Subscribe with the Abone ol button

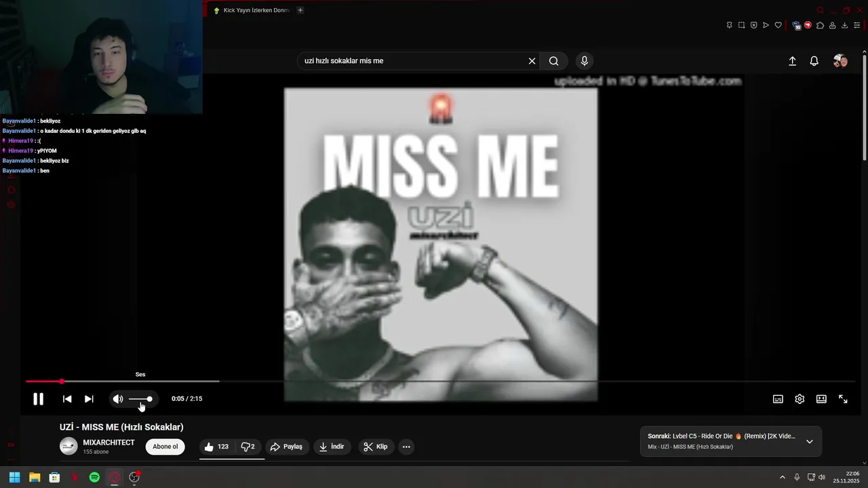(x=165, y=447)
